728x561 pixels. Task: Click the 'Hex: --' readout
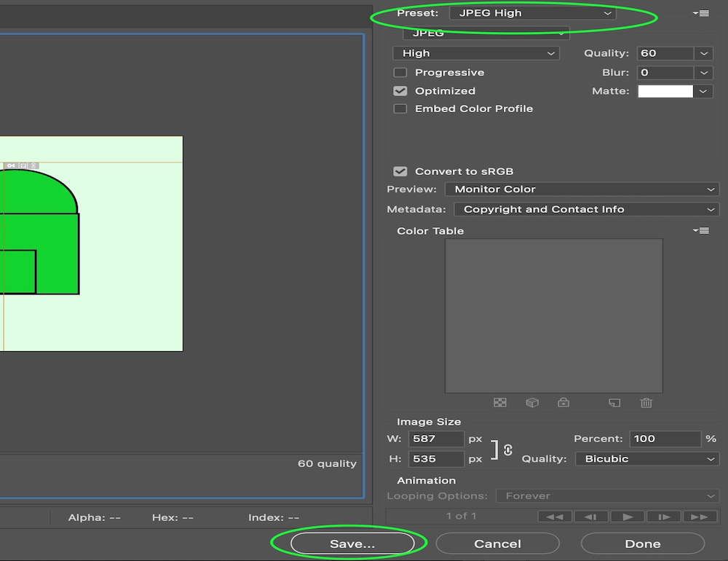click(x=173, y=517)
